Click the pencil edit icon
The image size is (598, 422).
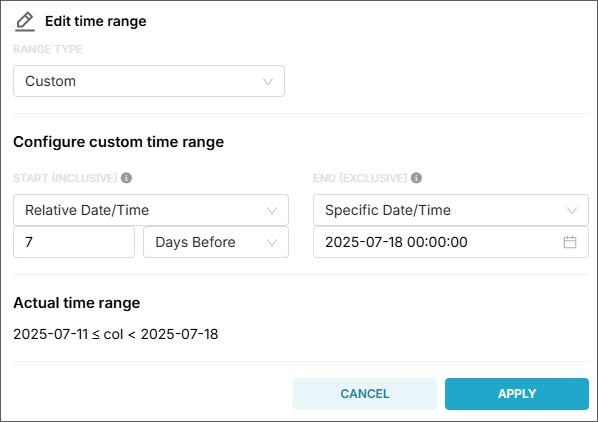pos(25,21)
